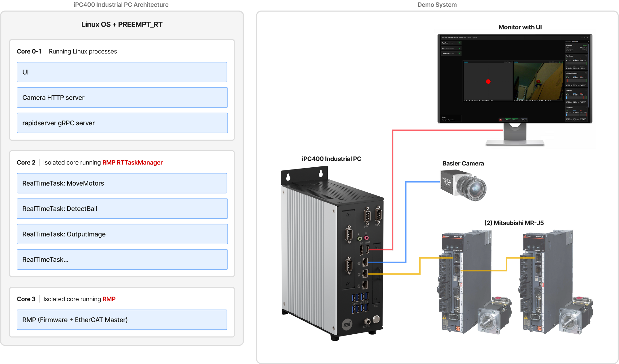Click the Camera Server status icon
This screenshot has width=619, height=364.
pyautogui.click(x=460, y=54)
